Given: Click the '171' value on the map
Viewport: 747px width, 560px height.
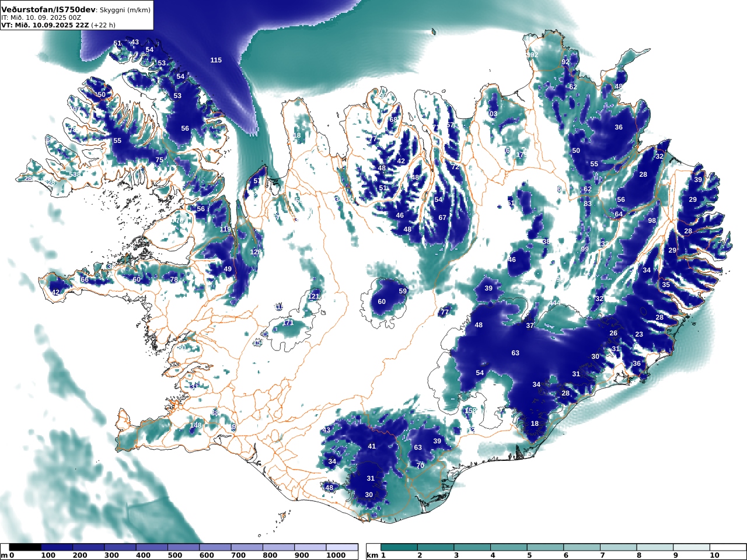Looking at the screenshot, I should pyautogui.click(x=288, y=323).
